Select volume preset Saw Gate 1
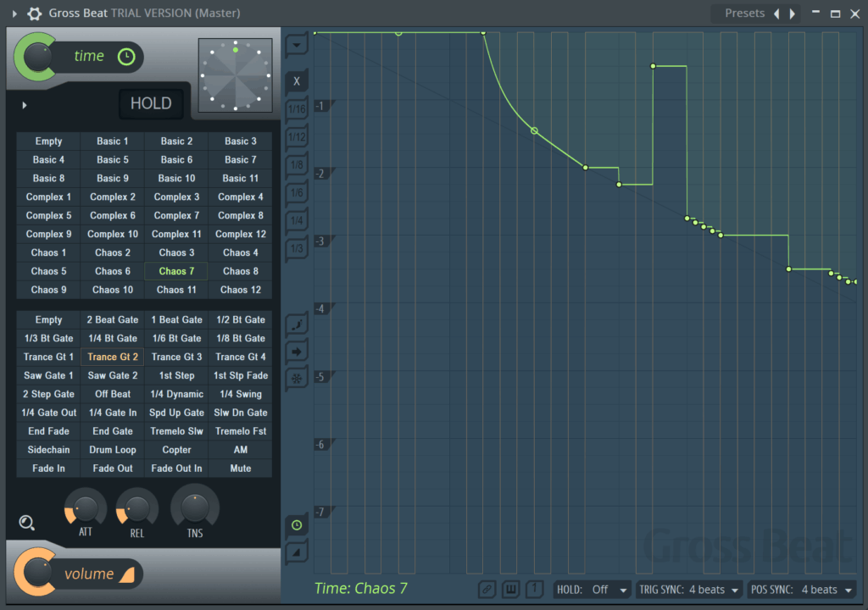The height and width of the screenshot is (610, 868). tap(48, 375)
